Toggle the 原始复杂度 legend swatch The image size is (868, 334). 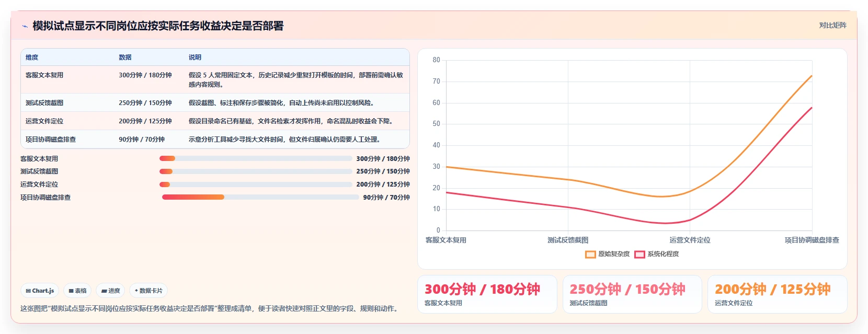point(590,255)
